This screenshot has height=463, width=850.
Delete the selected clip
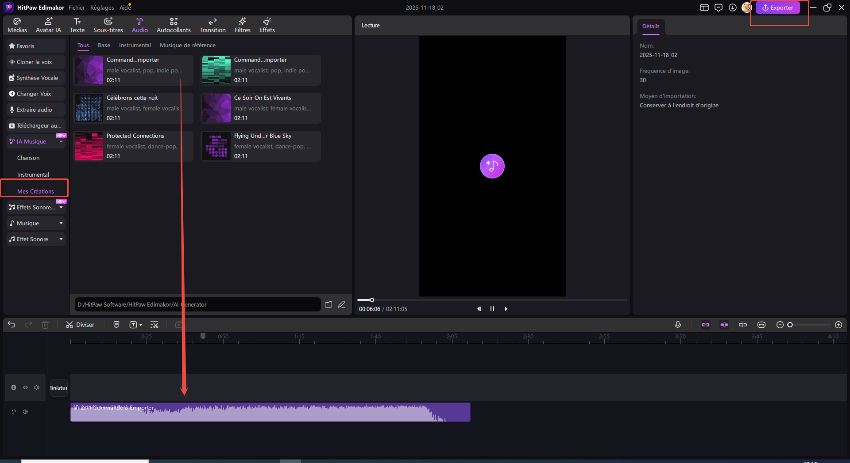coord(45,325)
